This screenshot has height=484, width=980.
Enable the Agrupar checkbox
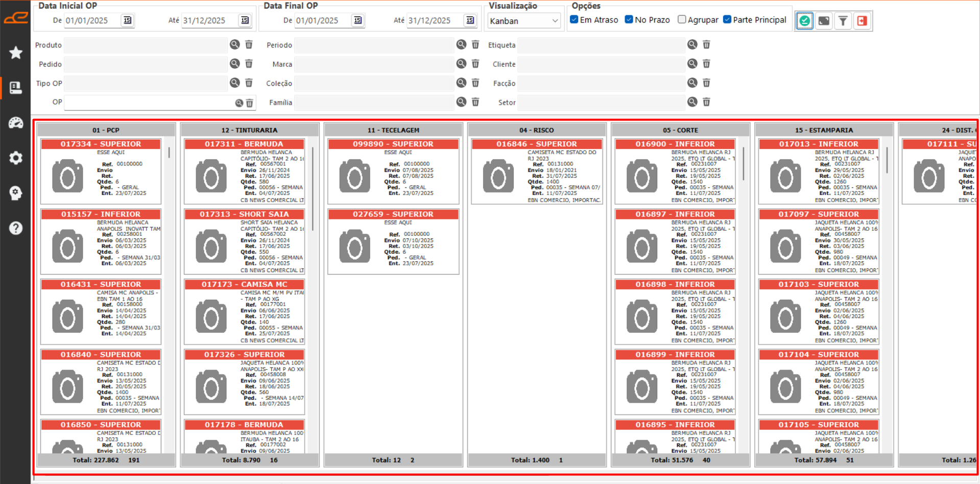682,19
